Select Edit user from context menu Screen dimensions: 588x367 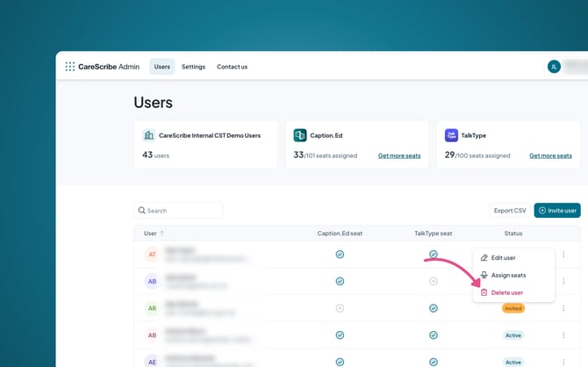tap(503, 258)
